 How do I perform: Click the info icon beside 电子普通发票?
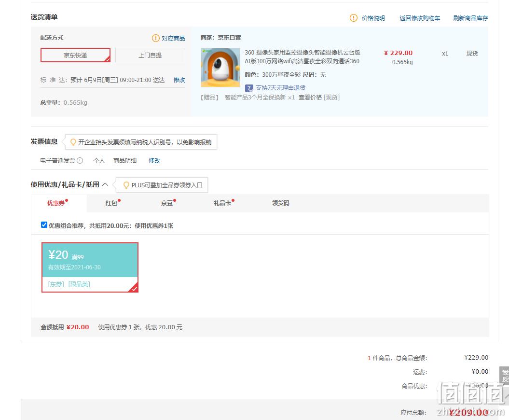click(80, 160)
